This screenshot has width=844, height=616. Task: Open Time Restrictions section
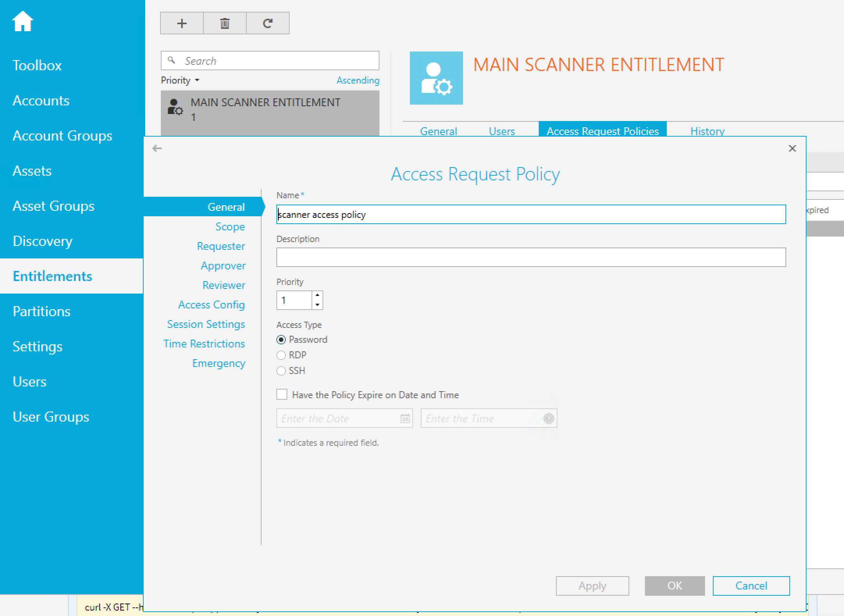tap(204, 344)
